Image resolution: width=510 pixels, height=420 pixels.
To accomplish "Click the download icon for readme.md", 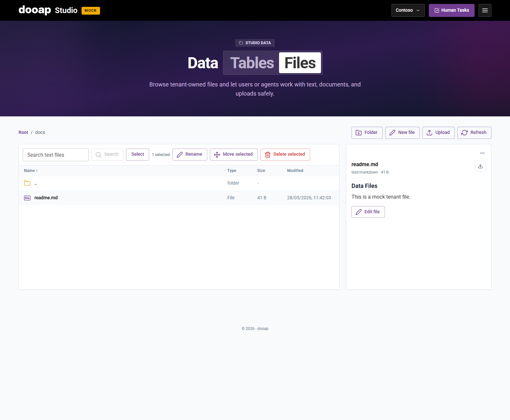I will [x=480, y=166].
